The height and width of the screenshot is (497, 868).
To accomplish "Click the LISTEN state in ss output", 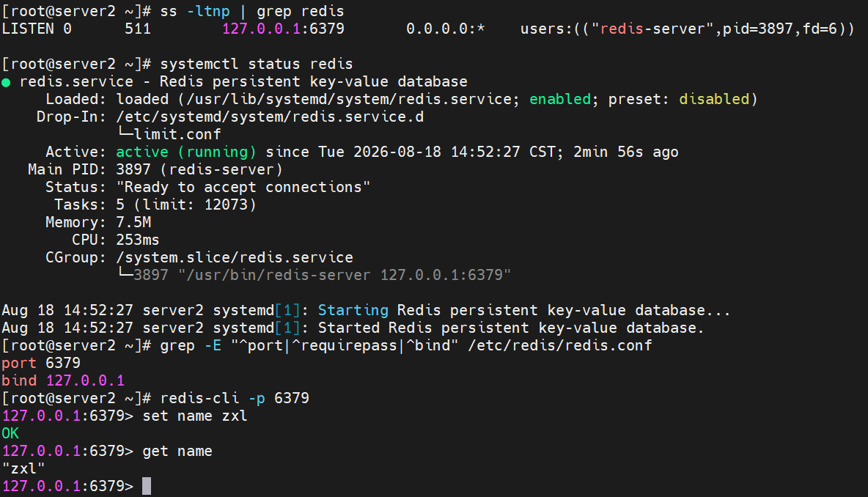I will click(x=29, y=29).
